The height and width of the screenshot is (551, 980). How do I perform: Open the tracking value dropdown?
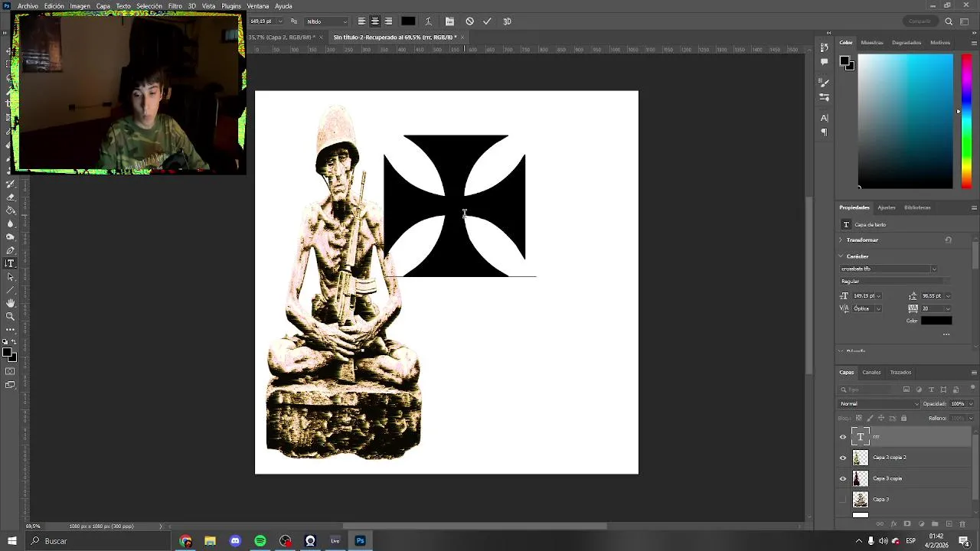coord(948,308)
